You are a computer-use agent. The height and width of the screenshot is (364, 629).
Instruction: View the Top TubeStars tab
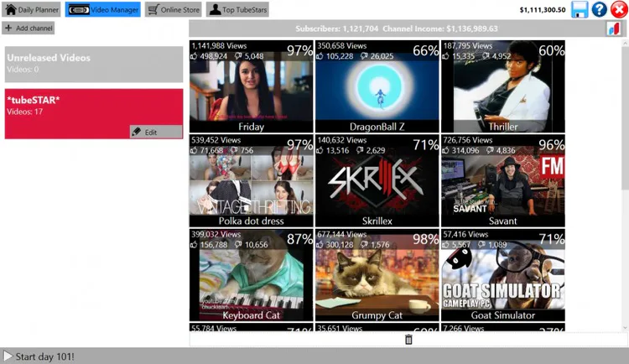tap(237, 9)
